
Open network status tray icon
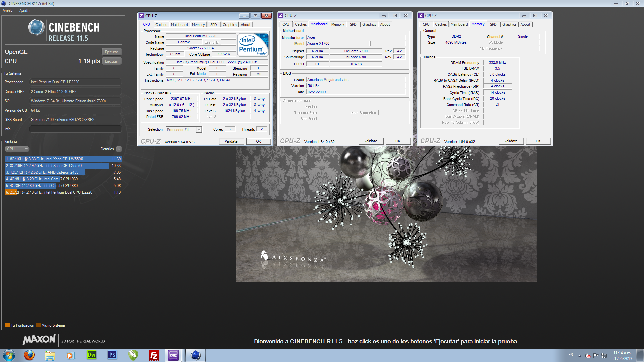click(604, 356)
